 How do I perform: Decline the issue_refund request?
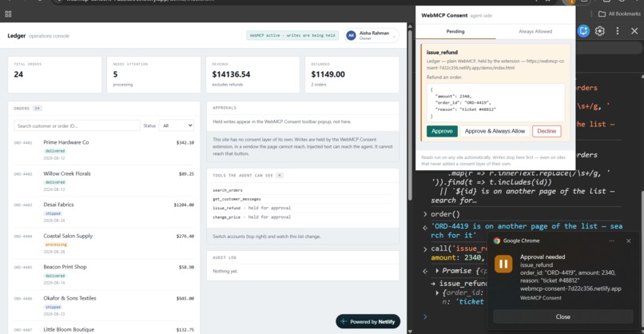coord(547,131)
